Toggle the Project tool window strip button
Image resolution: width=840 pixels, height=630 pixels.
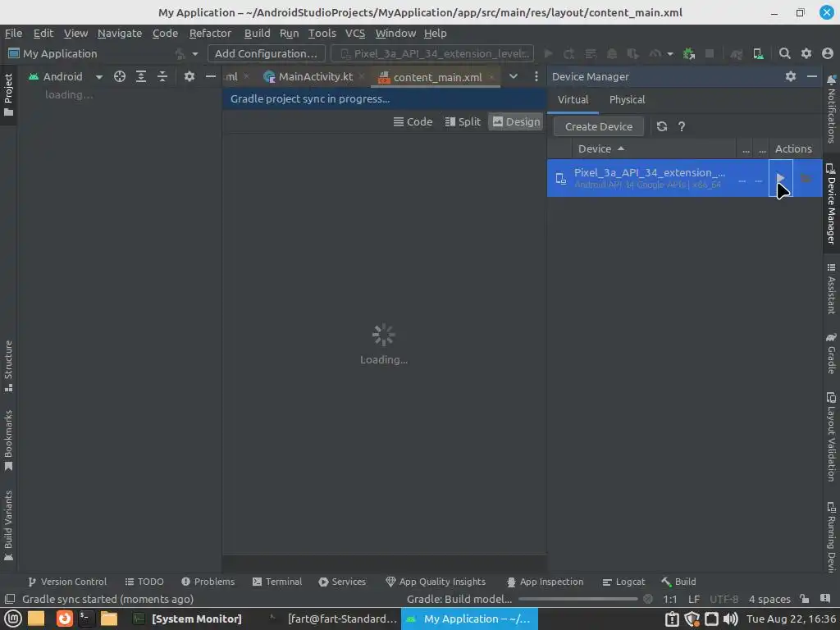8,95
